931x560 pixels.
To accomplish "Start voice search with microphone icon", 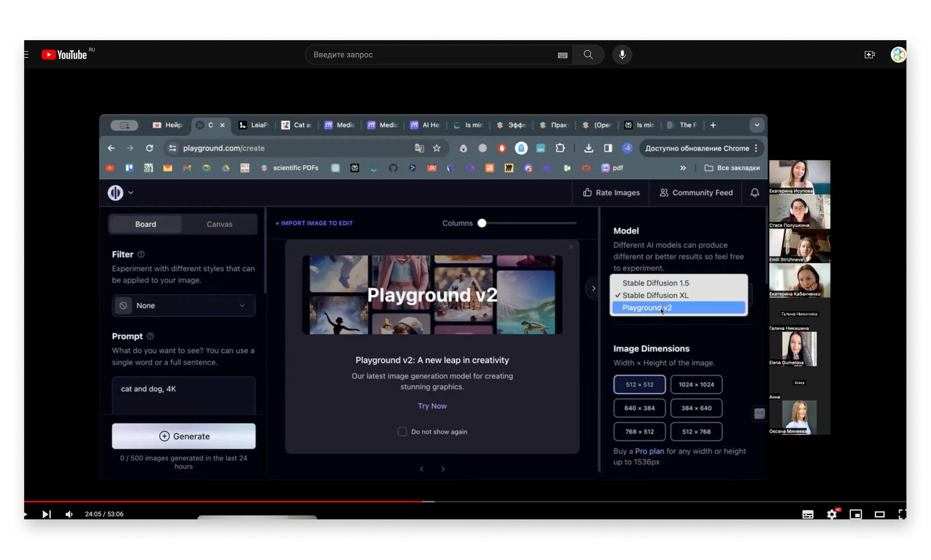I will point(622,55).
